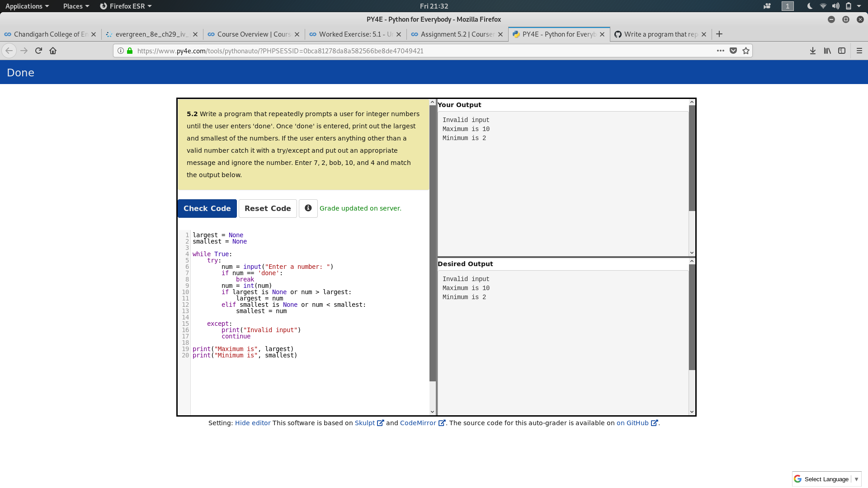868x488 pixels.
Task: Click the sidebars toggle icon
Action: coord(842,51)
